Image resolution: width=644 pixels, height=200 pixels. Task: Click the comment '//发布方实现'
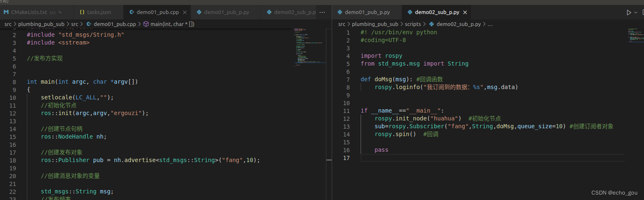[45, 58]
